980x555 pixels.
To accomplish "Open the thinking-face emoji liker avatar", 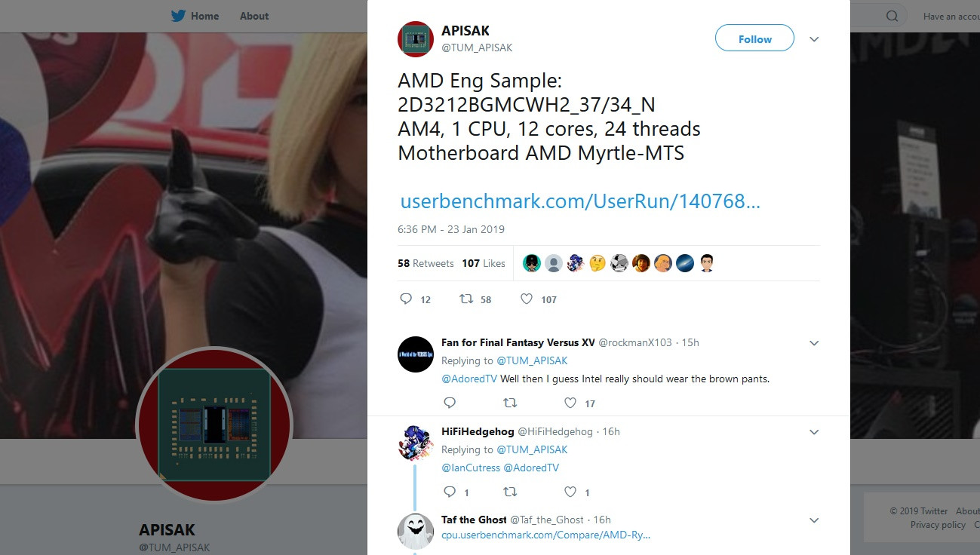I will pyautogui.click(x=598, y=263).
